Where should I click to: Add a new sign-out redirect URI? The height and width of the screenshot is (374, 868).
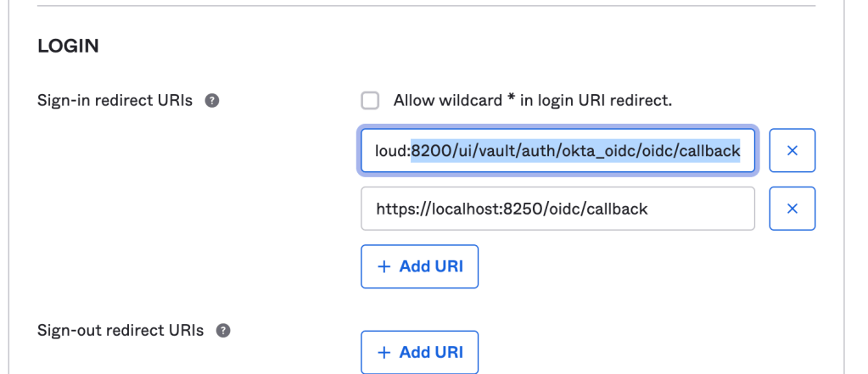(419, 352)
